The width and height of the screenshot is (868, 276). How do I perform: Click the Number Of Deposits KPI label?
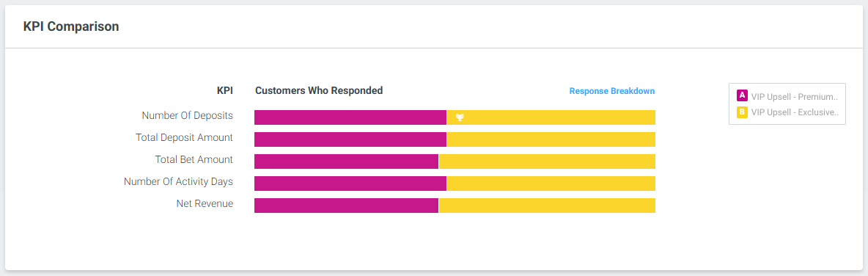click(x=187, y=115)
